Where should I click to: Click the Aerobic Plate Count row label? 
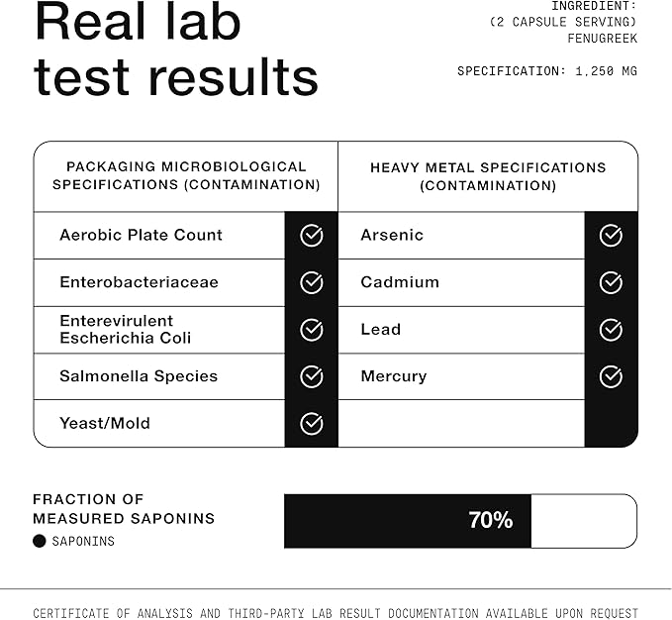point(141,236)
